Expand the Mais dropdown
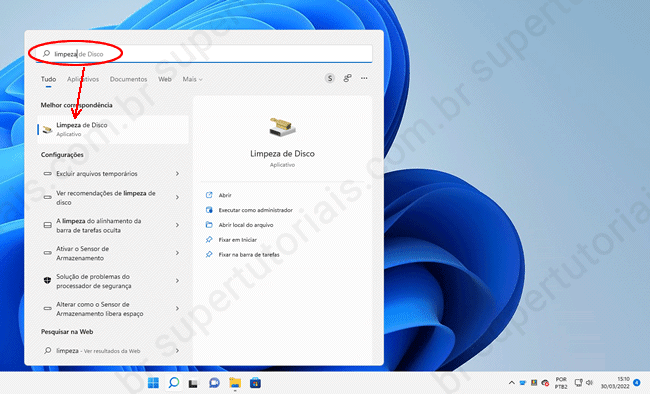650x394 pixels. pos(192,79)
